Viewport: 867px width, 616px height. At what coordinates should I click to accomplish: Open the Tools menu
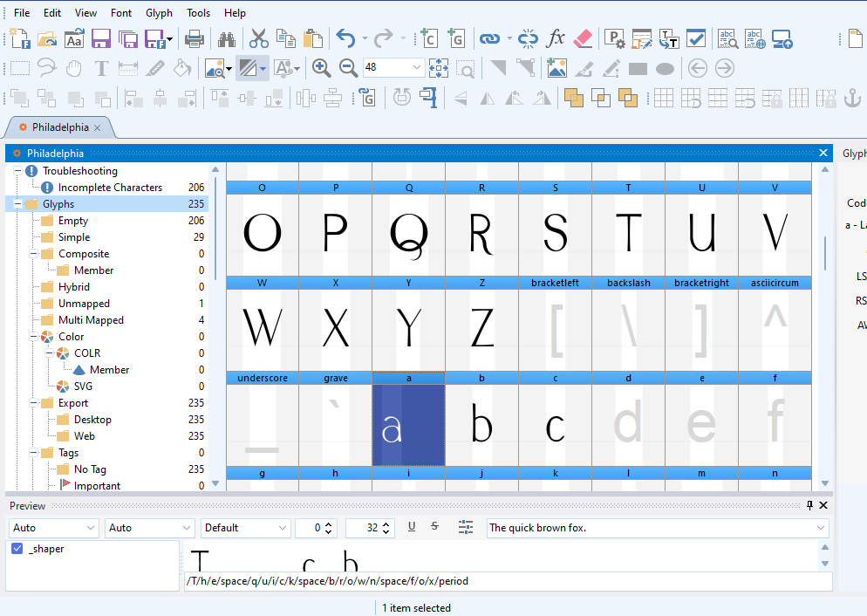point(199,13)
